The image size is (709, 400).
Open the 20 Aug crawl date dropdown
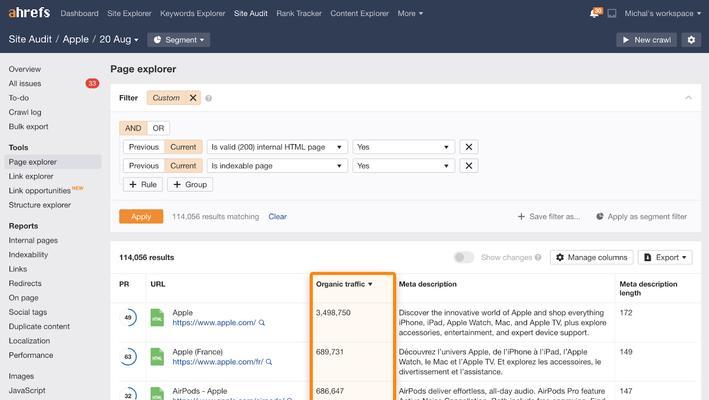119,39
